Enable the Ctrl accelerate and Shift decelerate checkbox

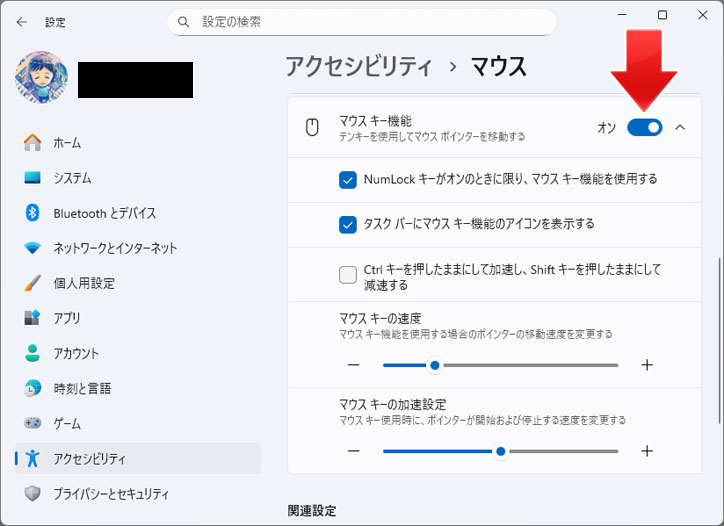coord(348,275)
